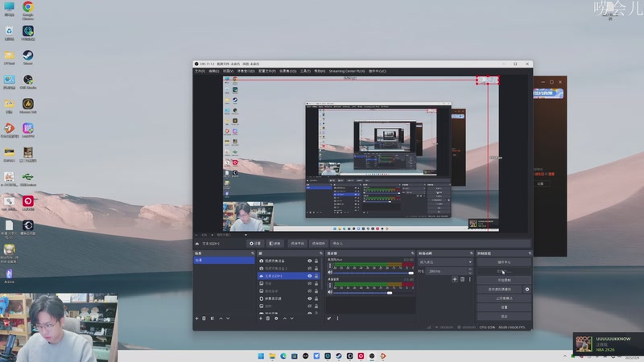The height and width of the screenshot is (362, 644).
Task: Open Steam desktop shortcut
Action: (28, 57)
